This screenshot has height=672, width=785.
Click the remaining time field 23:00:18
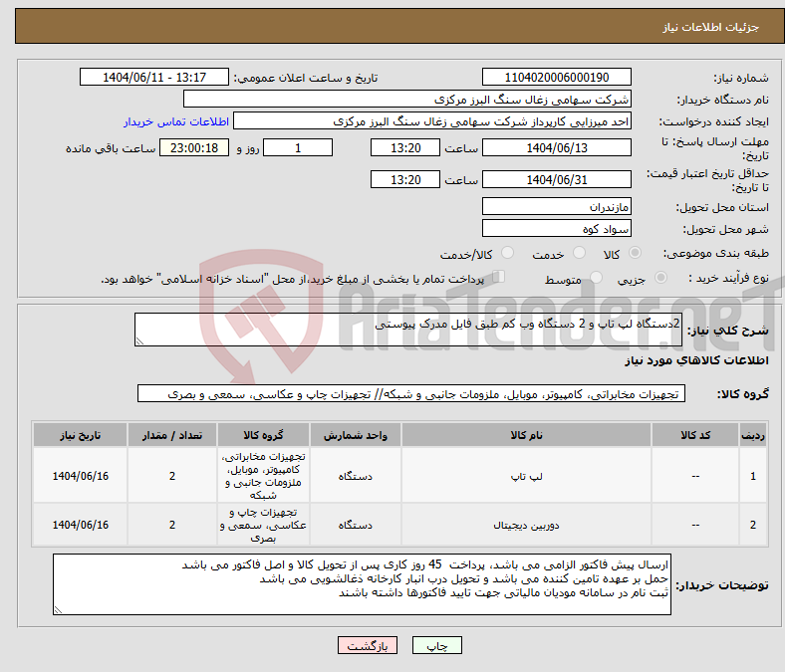pos(194,147)
